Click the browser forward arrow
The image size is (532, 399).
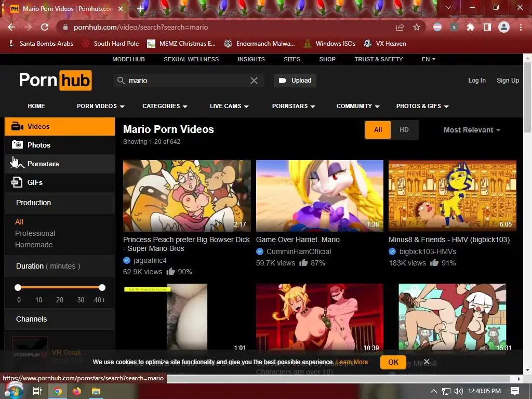click(28, 27)
